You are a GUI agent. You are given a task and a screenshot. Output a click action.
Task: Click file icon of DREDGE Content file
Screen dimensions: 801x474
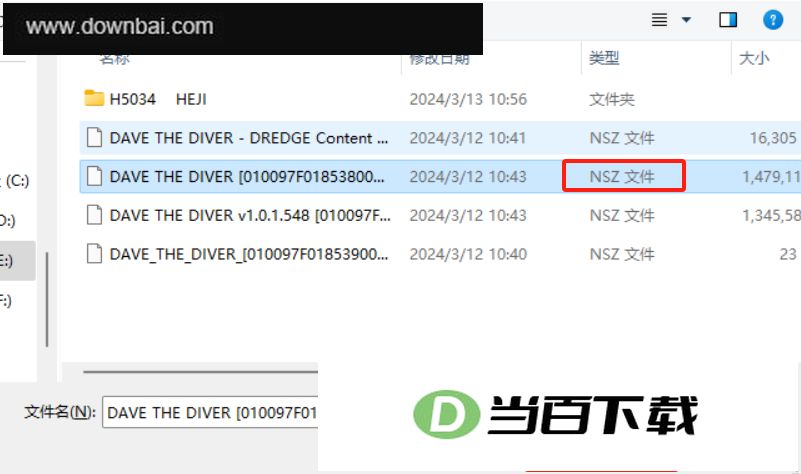(x=94, y=138)
